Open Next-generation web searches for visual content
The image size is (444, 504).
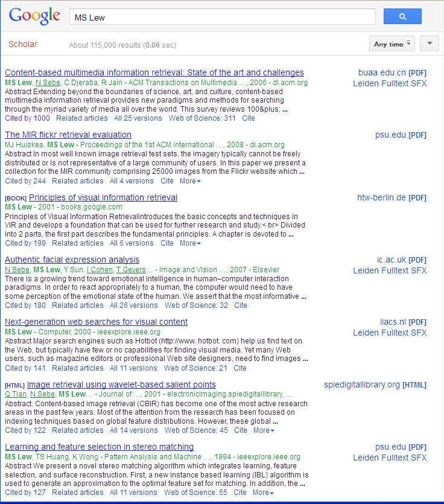pyautogui.click(x=96, y=322)
